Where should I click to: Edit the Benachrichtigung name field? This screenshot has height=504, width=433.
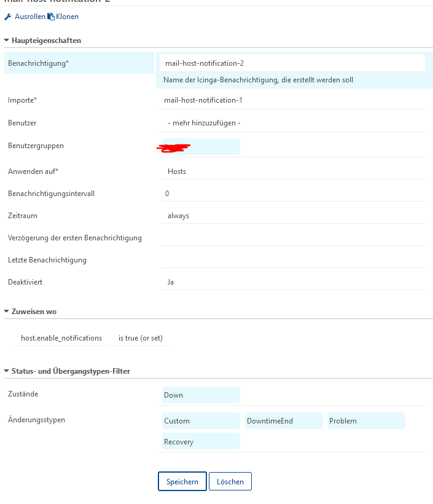click(x=292, y=63)
